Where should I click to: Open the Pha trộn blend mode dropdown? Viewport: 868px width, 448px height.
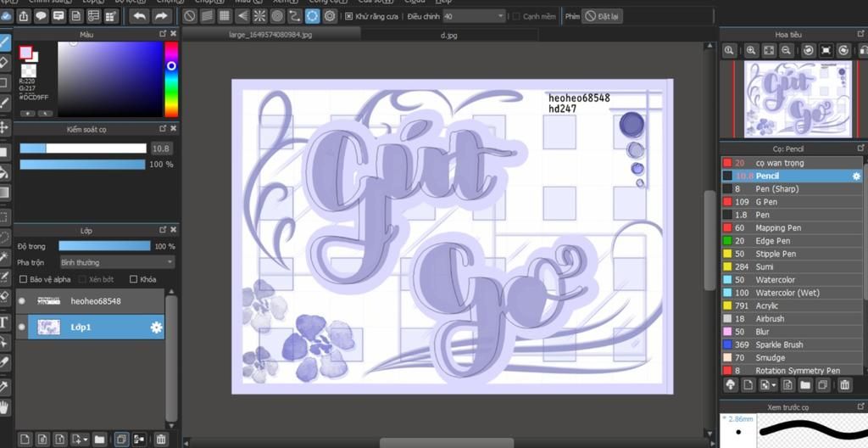117,262
